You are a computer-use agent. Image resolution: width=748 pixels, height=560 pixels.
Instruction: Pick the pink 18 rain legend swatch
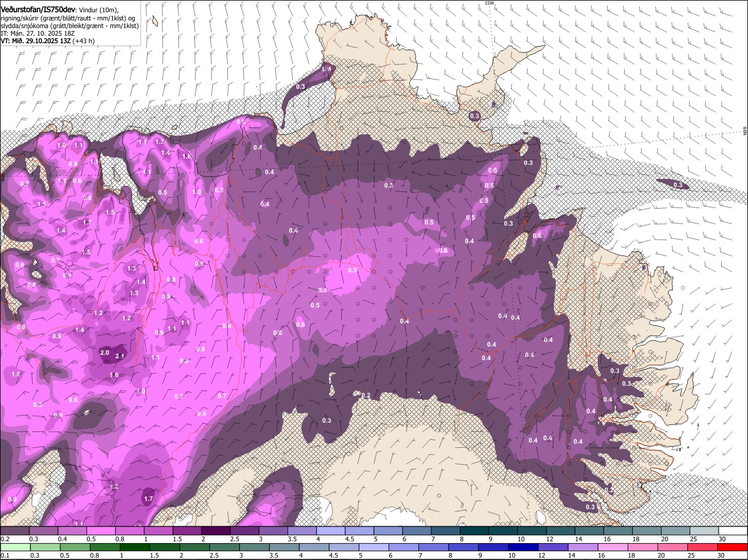643,547
